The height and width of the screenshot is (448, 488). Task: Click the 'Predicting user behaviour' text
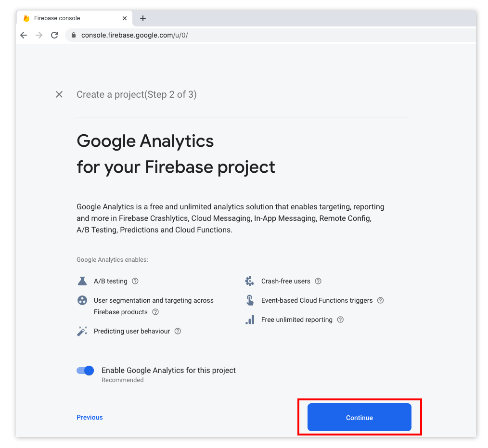pos(132,332)
